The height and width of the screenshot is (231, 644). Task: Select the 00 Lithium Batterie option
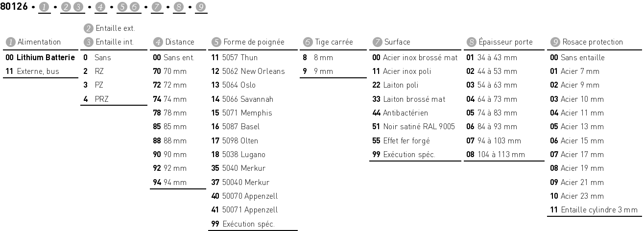pos(40,58)
